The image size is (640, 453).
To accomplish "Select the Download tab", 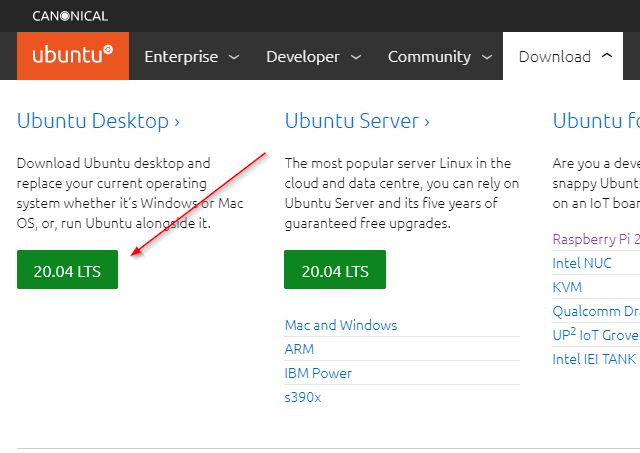I will tap(563, 56).
